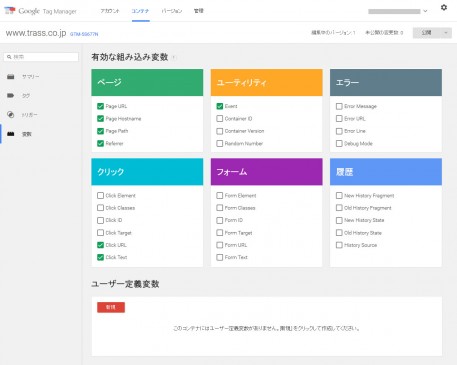Open タグ in the sidebar

(x=26, y=96)
